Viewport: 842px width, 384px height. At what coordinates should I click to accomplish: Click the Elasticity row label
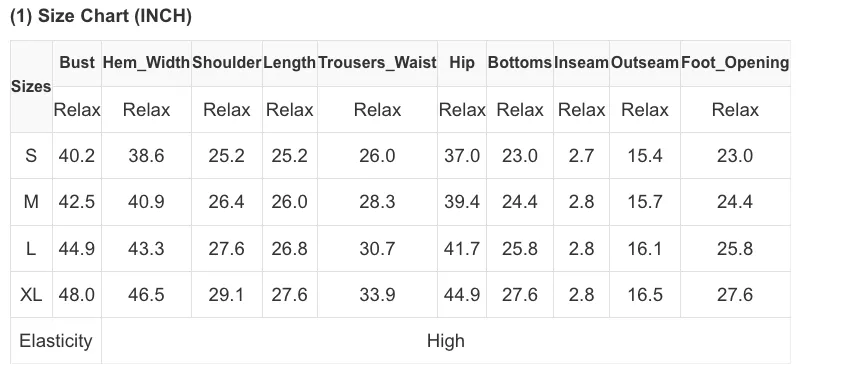56,341
